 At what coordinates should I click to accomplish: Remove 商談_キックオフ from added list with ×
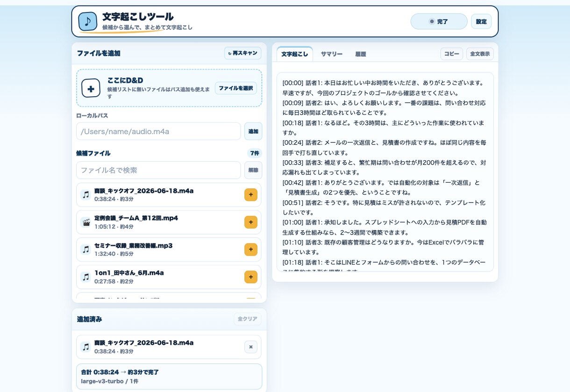coord(251,347)
